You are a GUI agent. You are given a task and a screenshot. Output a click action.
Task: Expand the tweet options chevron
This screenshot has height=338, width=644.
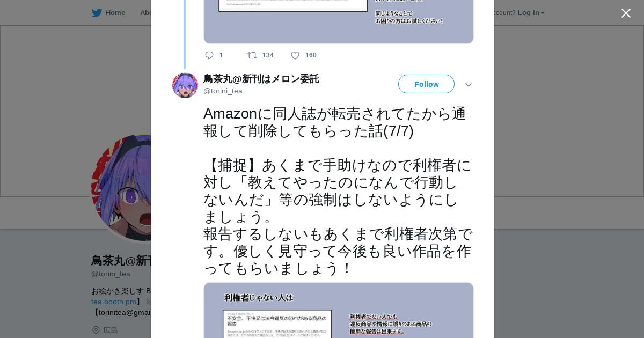pyautogui.click(x=469, y=85)
